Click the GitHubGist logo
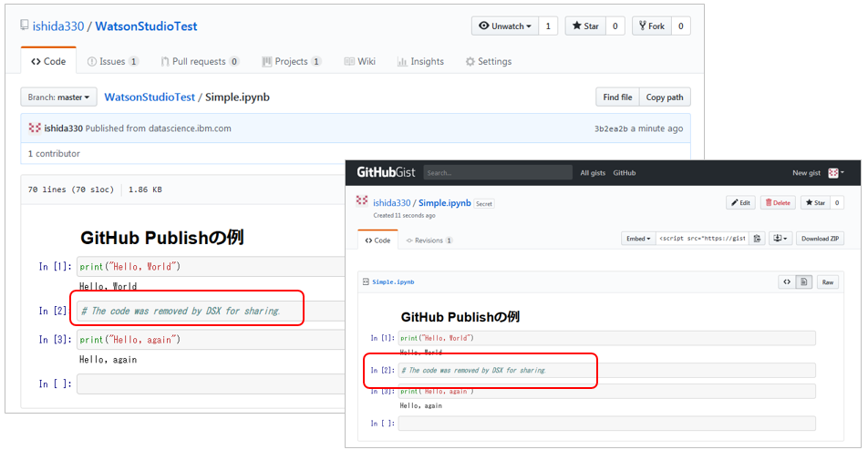The image size is (868, 450). pos(386,172)
